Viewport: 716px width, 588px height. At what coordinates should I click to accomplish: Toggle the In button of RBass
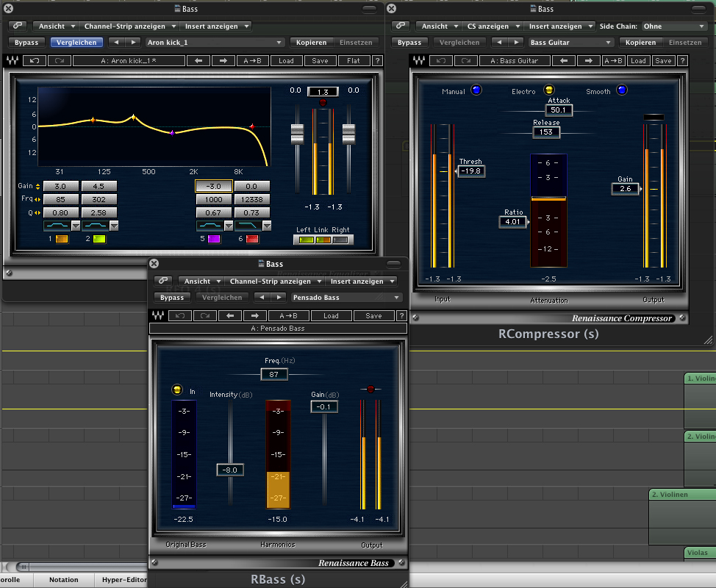pos(176,390)
